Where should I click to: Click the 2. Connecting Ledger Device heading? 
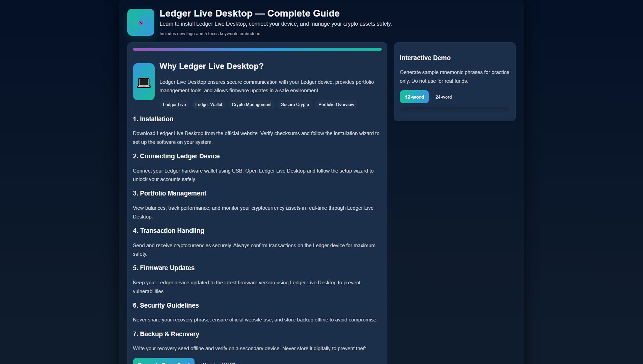click(x=176, y=156)
